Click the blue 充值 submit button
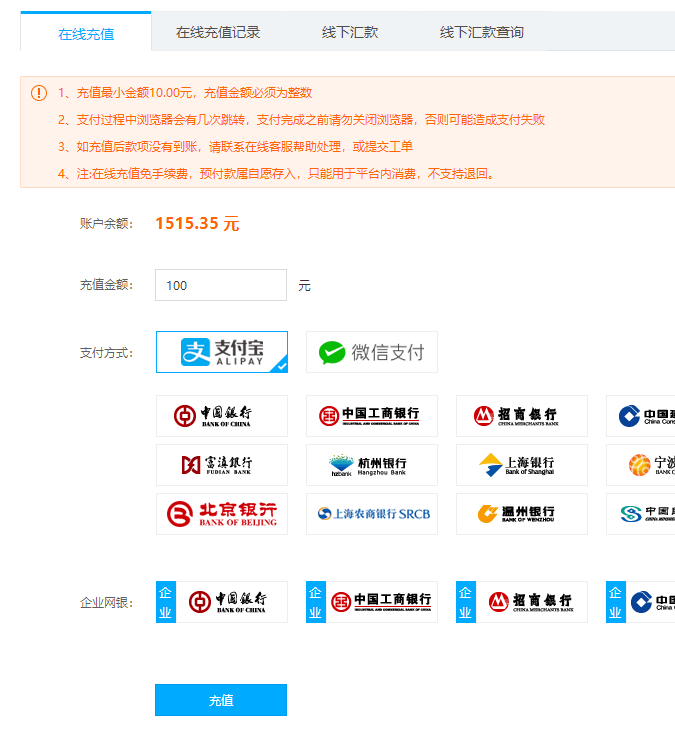 (x=221, y=700)
